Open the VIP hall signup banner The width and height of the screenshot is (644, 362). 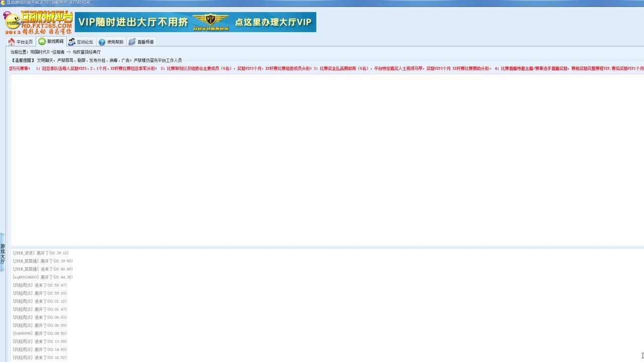tap(196, 22)
